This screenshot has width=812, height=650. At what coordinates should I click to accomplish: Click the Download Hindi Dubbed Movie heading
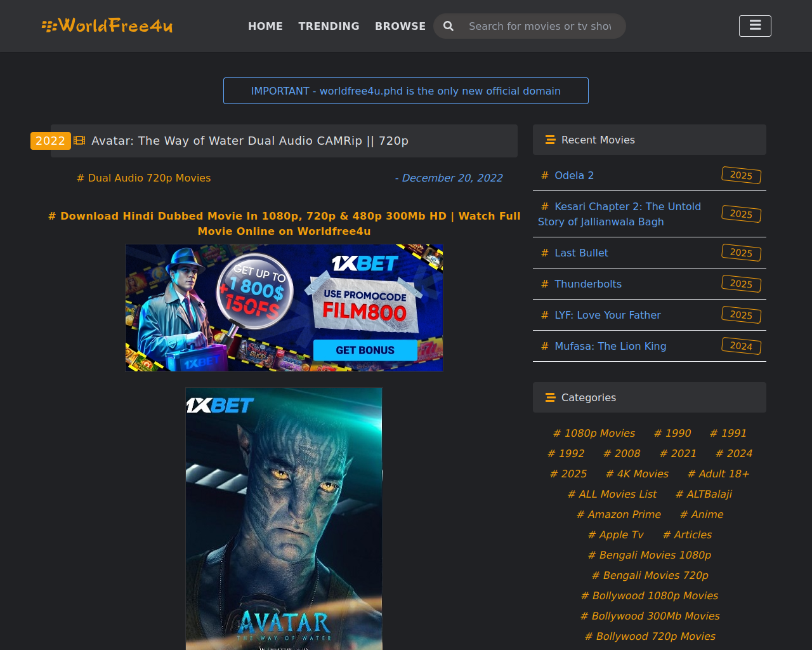pyautogui.click(x=284, y=223)
